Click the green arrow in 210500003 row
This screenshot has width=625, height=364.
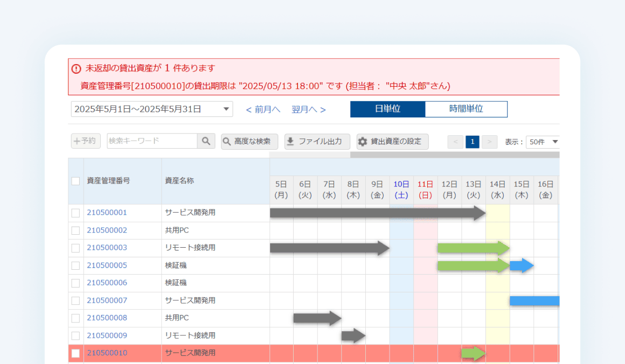point(473,248)
